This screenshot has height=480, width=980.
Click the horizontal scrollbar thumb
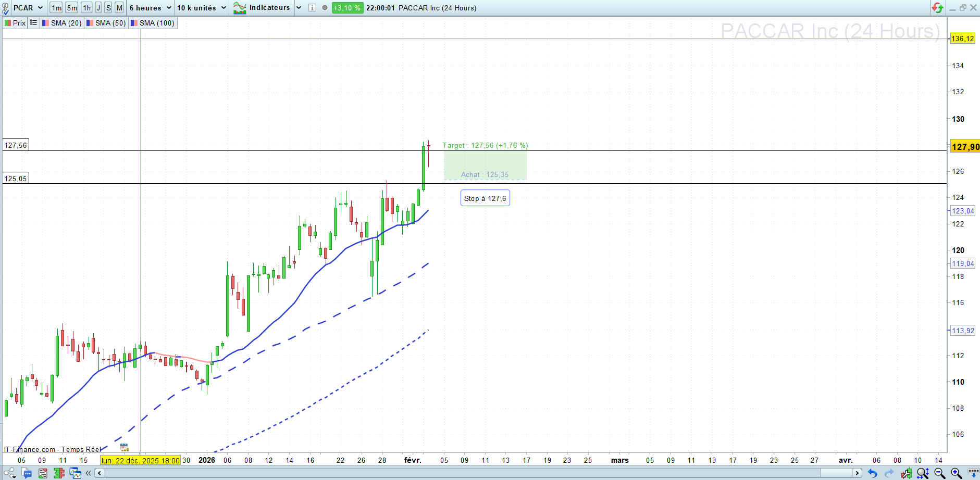click(x=836, y=473)
